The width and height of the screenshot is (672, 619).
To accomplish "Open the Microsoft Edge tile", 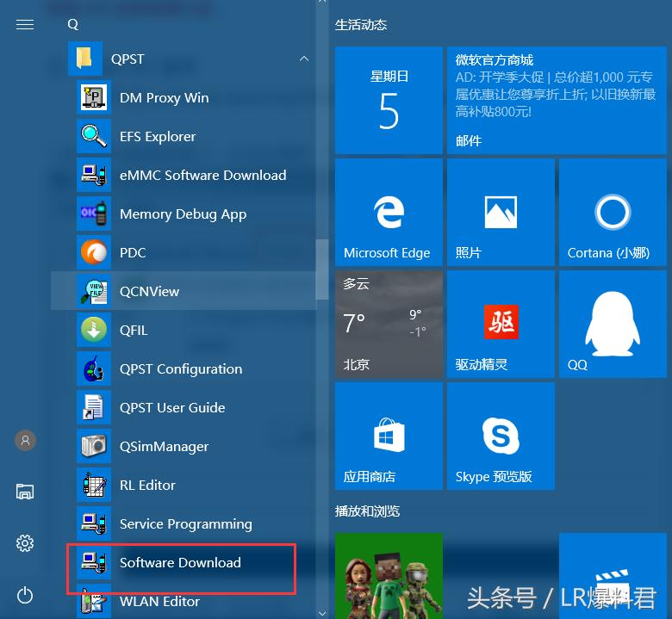I will (388, 212).
